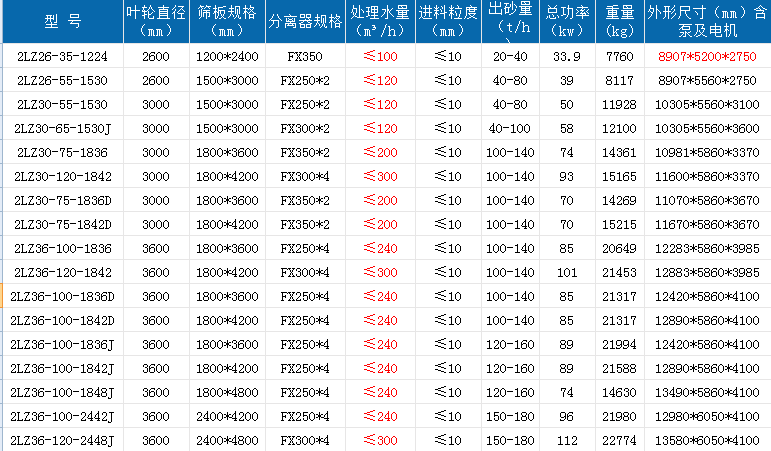
Task: Select dimension cell 10981*5860*3370
Action: coord(708,152)
